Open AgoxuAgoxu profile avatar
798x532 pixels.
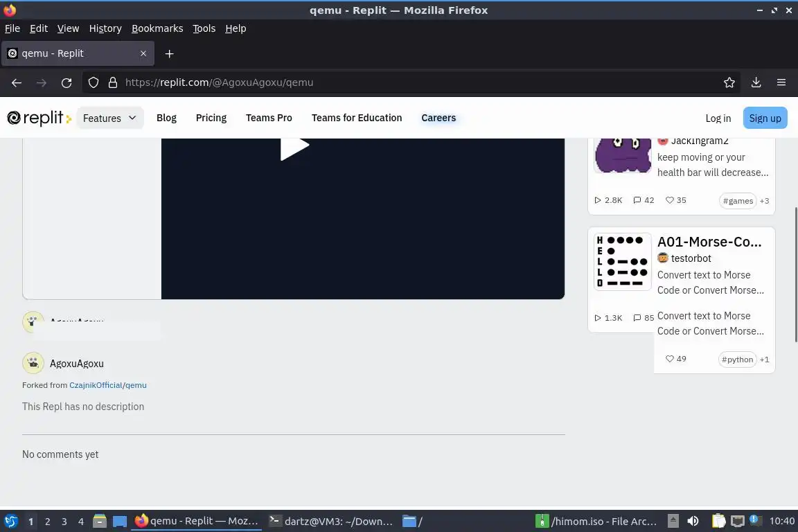(33, 363)
